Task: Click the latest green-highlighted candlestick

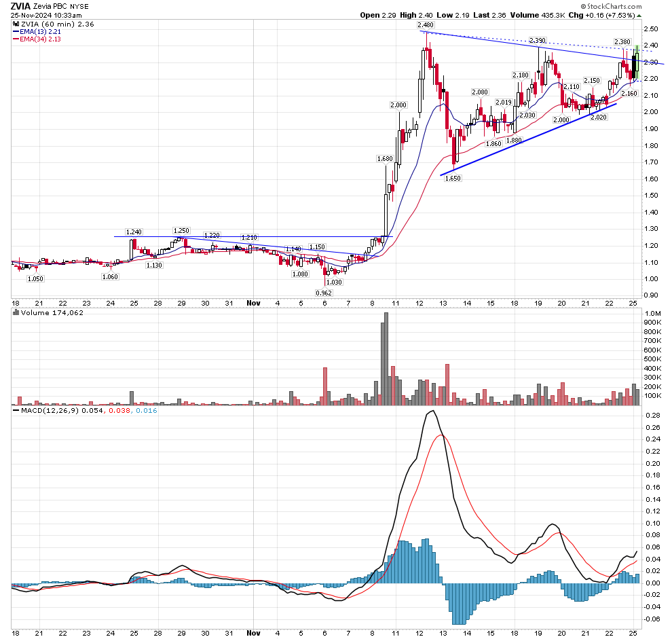Action: point(637,58)
